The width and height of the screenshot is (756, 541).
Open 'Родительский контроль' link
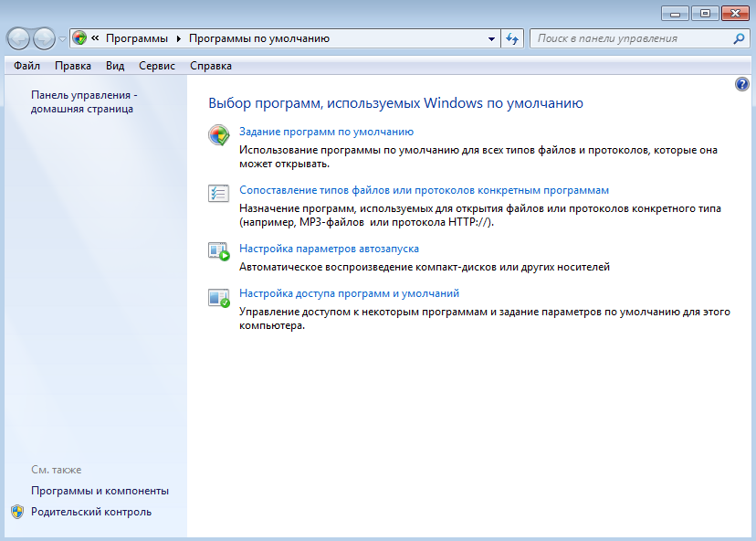pyautogui.click(x=91, y=512)
